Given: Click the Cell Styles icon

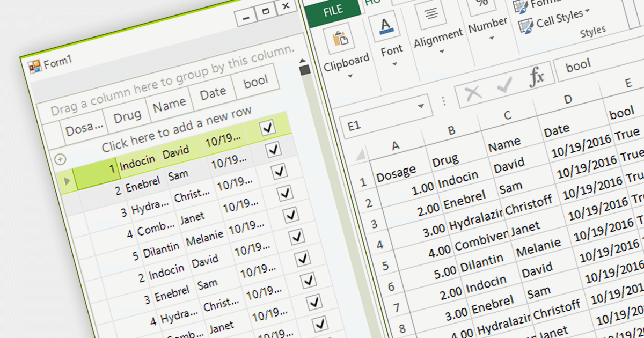Looking at the screenshot, I should [x=526, y=25].
